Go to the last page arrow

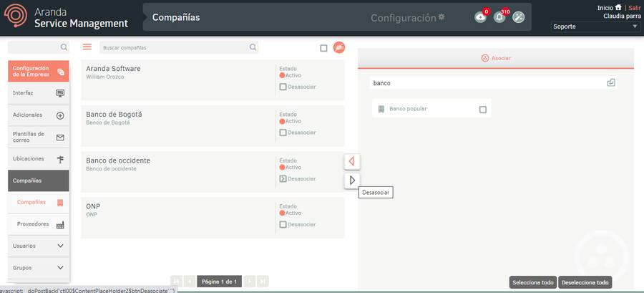coord(263,282)
